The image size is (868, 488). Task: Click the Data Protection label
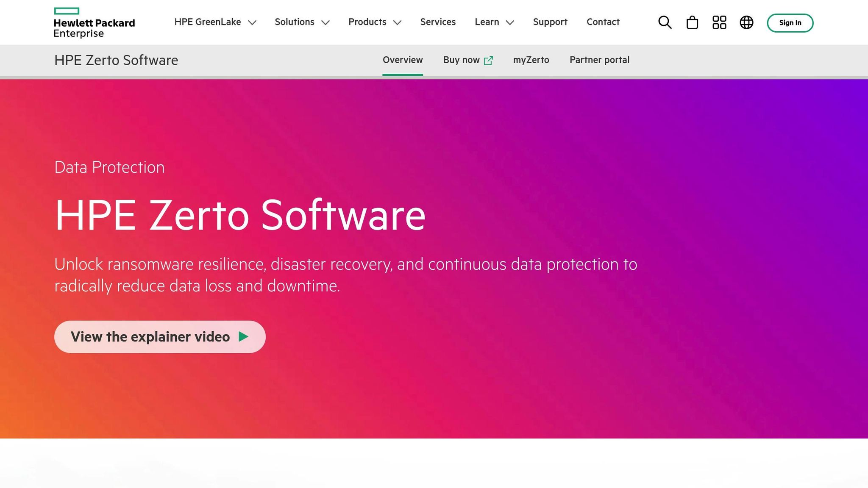tap(109, 167)
